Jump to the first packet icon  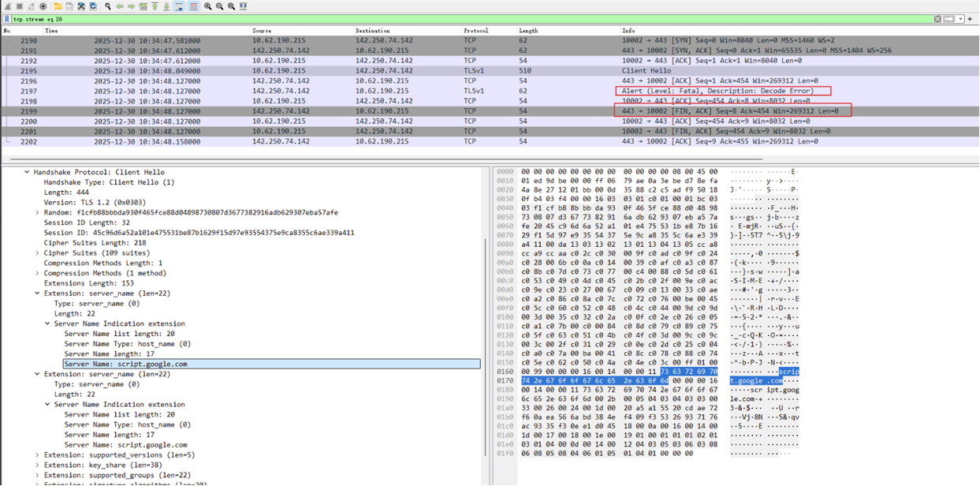[155, 6]
